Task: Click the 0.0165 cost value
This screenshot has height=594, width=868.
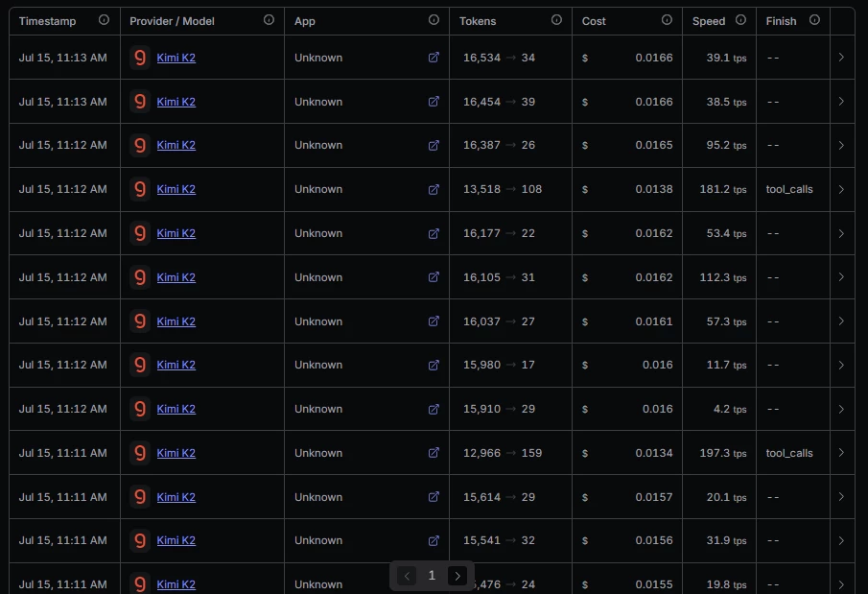Action: (x=654, y=145)
